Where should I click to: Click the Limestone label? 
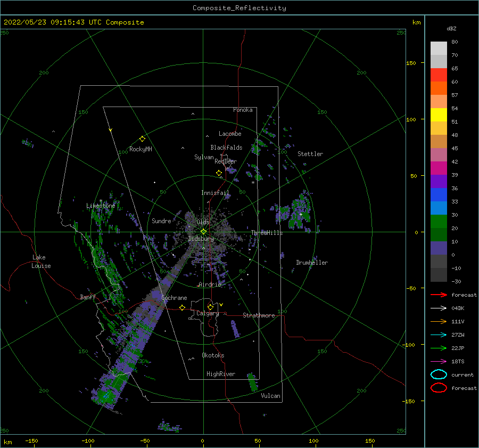(x=101, y=206)
